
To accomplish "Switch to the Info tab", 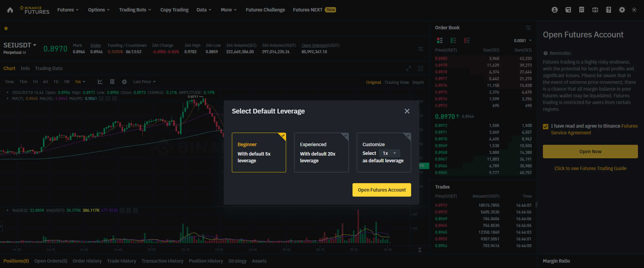I will click(x=25, y=68).
